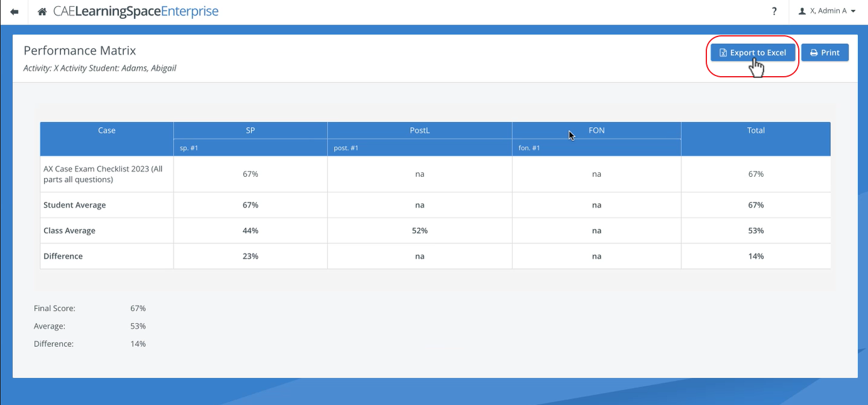Expand the X, Admin A user dropdown
This screenshot has width=868, height=405.
(827, 11)
